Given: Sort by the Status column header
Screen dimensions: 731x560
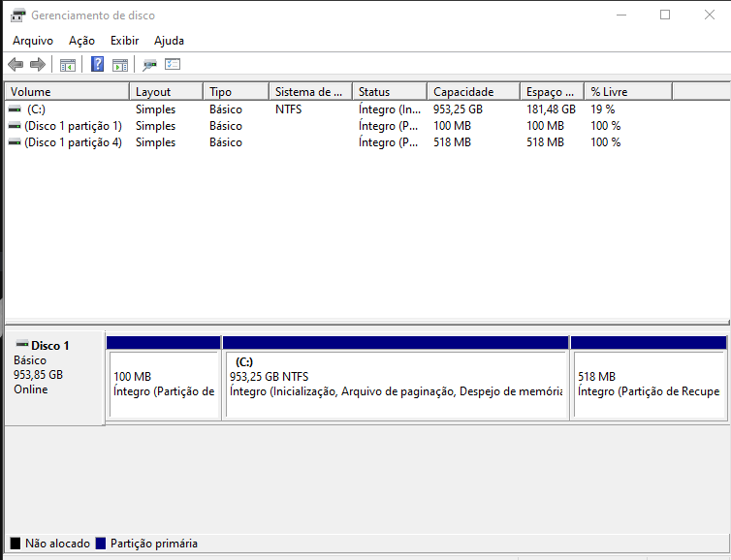Looking at the screenshot, I should pyautogui.click(x=390, y=92).
